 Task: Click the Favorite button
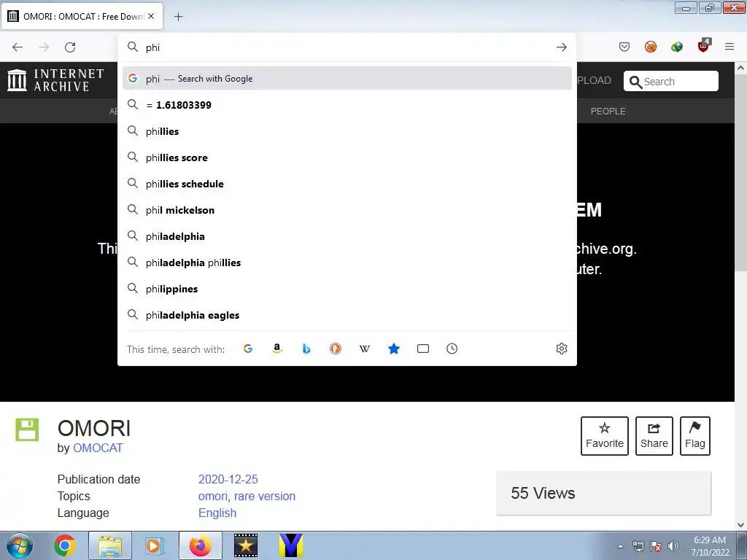click(x=605, y=436)
